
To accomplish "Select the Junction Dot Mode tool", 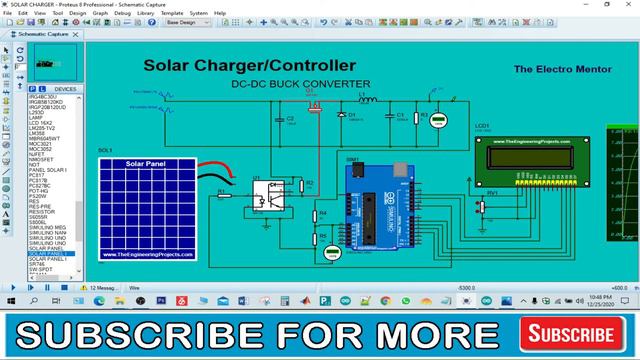I will pyautogui.click(x=6, y=67).
